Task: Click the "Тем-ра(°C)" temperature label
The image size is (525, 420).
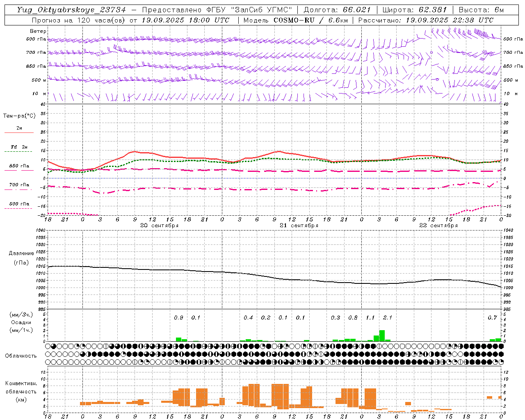Action: [x=20, y=116]
